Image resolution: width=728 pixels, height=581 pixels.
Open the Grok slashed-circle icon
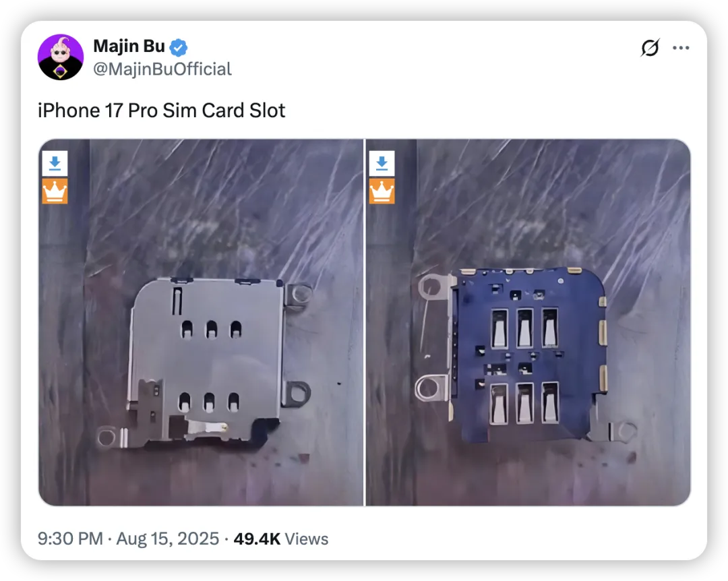point(650,47)
